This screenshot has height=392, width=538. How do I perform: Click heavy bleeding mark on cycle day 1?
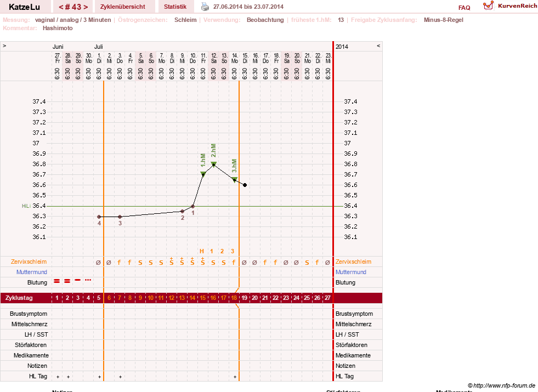(57, 281)
